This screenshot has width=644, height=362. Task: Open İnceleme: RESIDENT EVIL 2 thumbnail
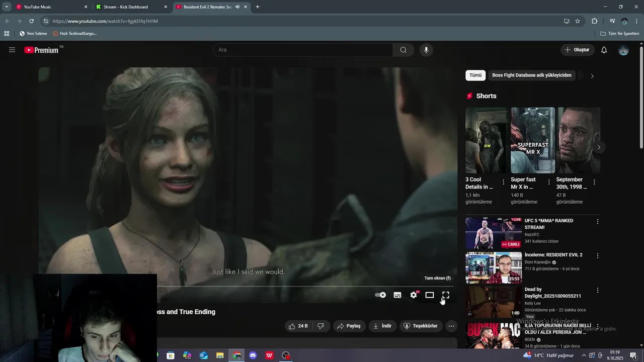tap(494, 268)
